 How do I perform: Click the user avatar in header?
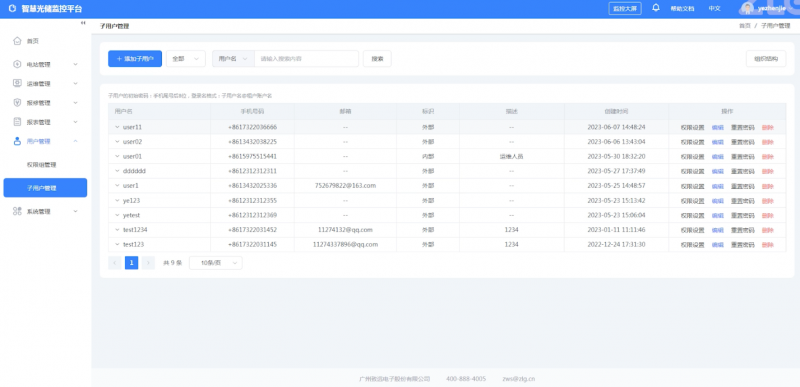[x=747, y=8]
